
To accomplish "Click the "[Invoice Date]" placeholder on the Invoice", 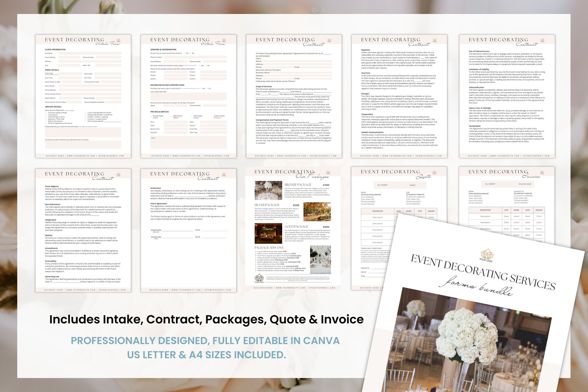I will 525,184.
